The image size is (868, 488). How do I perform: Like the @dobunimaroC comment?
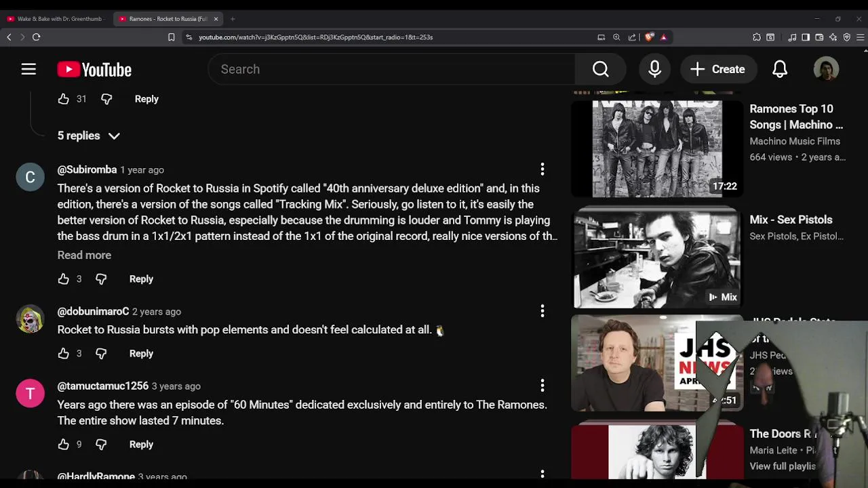point(64,354)
